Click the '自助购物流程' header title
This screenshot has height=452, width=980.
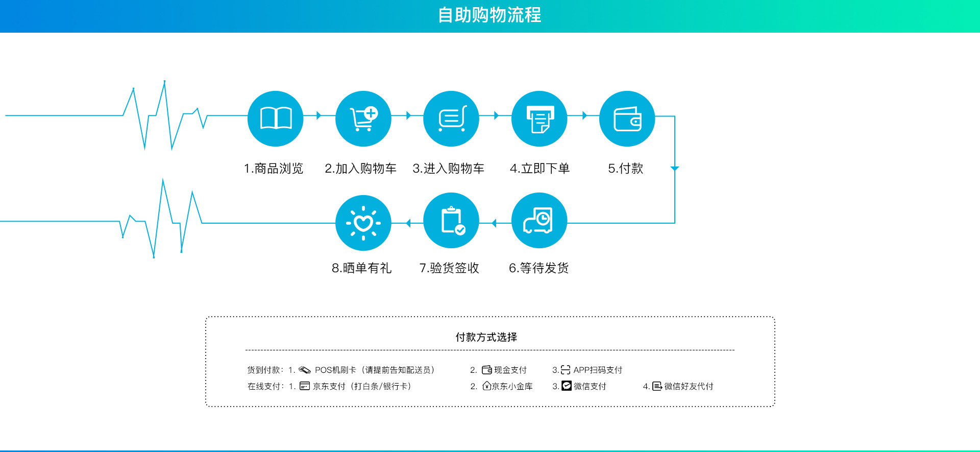489,15
